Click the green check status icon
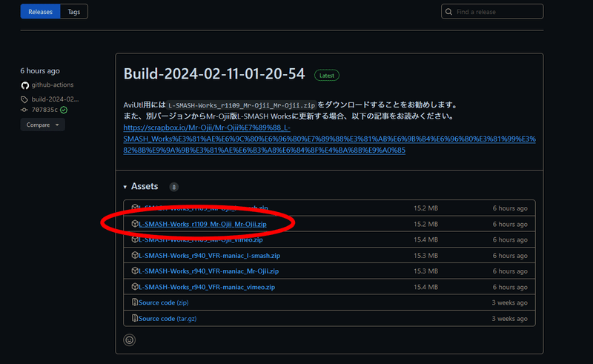 tap(64, 110)
